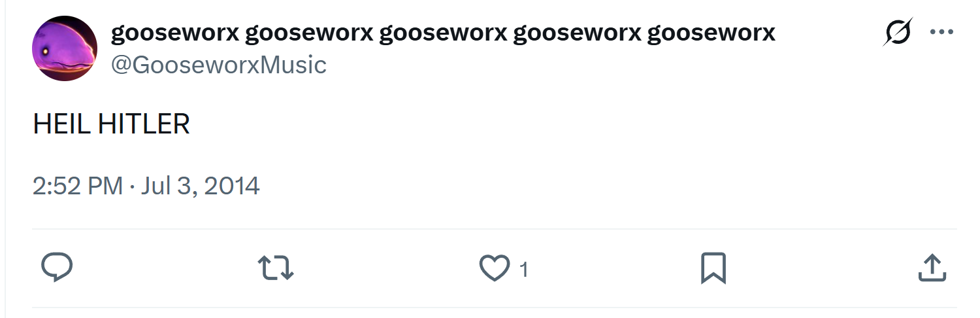
Task: Open the share upload-arrow icon
Action: point(932,268)
